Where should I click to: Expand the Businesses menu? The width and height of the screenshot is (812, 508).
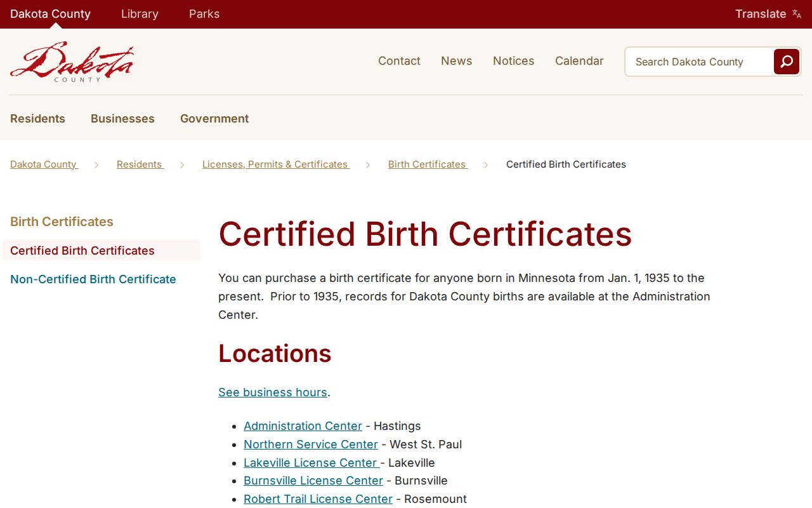coord(122,119)
